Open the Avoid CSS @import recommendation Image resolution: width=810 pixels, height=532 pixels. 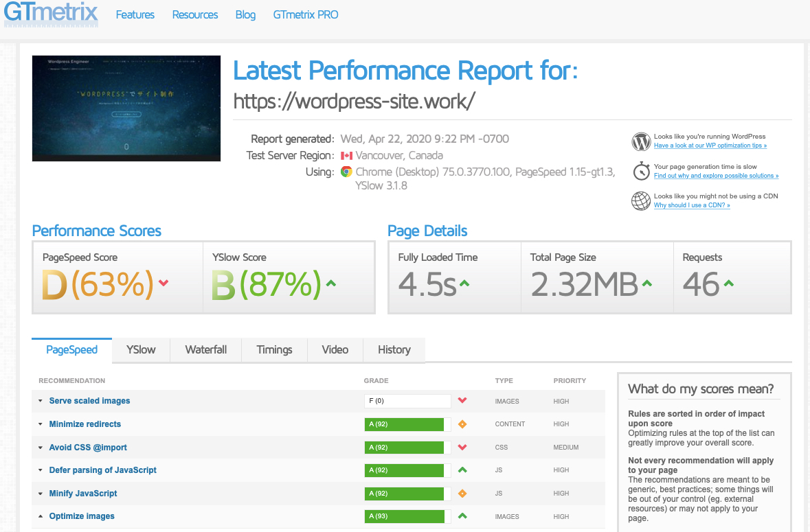pyautogui.click(x=88, y=448)
